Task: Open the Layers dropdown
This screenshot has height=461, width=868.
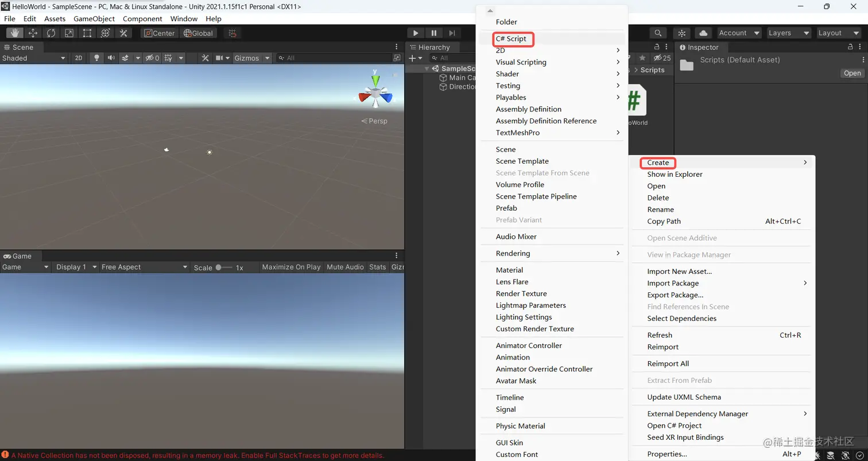Action: [789, 33]
